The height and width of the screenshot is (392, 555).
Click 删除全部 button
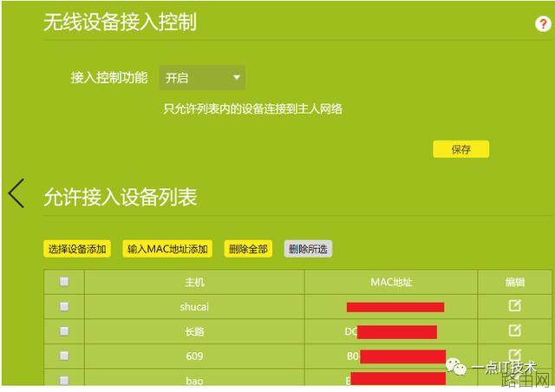(x=248, y=249)
